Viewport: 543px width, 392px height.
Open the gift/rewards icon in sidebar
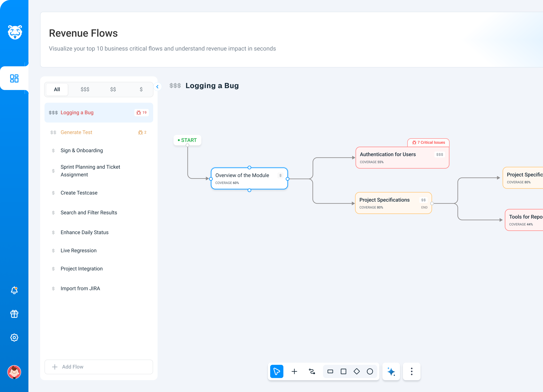pos(14,314)
